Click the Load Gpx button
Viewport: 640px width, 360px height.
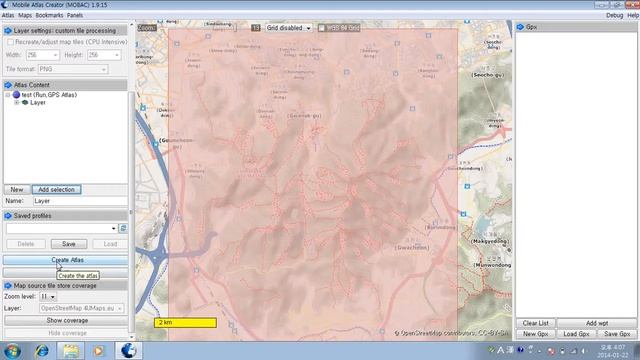tap(576, 334)
